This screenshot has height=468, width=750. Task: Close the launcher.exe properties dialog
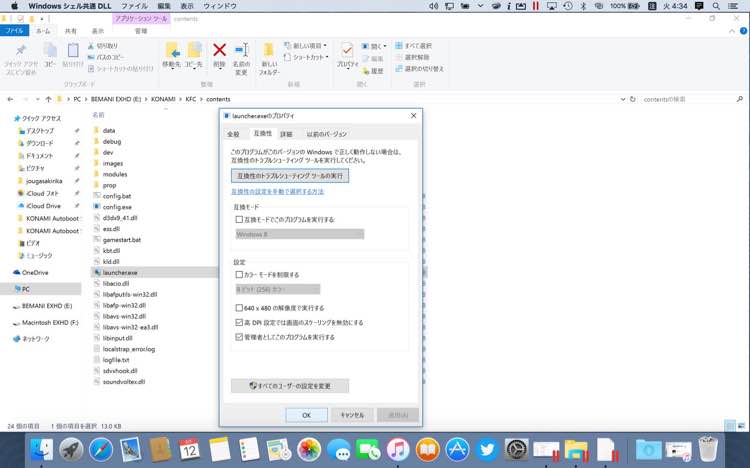[x=414, y=116]
